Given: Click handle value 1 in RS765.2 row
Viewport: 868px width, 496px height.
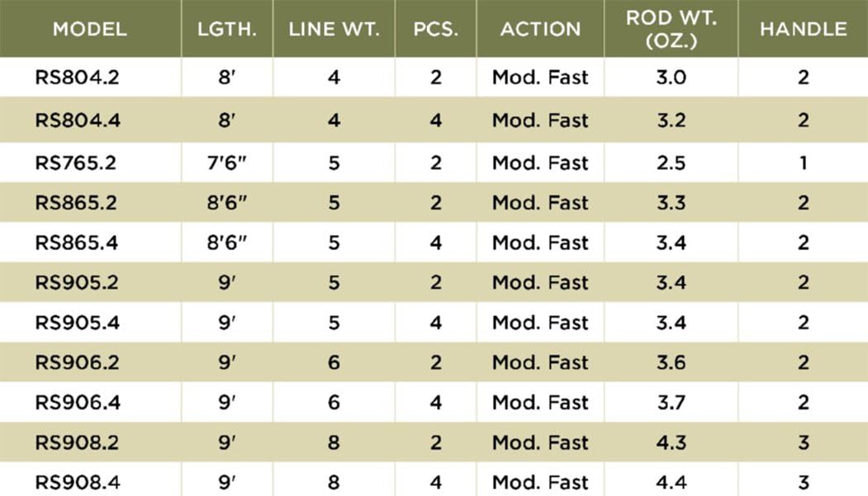Looking at the screenshot, I should 803,163.
